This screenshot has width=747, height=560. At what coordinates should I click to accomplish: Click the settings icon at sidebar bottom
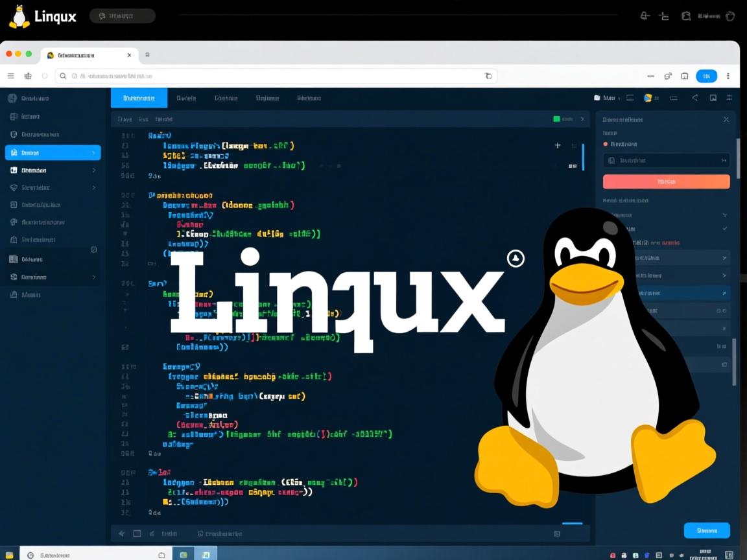pos(93,251)
